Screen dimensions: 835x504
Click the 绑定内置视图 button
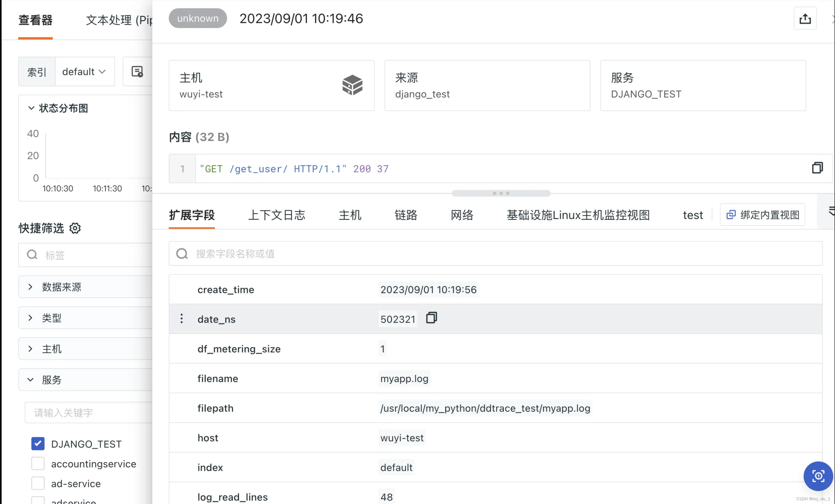(x=762, y=215)
